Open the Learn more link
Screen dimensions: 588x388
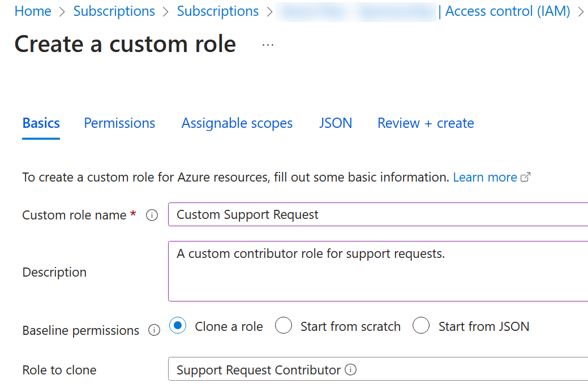tap(484, 176)
